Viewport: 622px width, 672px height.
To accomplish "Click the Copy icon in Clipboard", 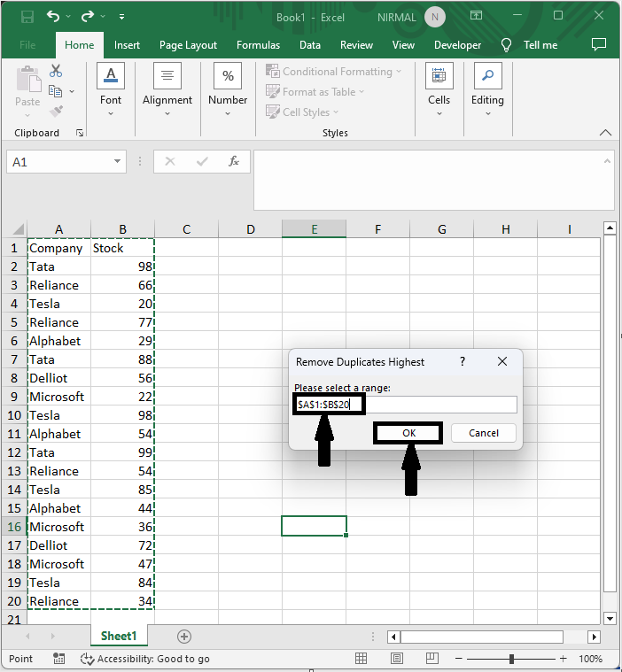I will click(55, 91).
